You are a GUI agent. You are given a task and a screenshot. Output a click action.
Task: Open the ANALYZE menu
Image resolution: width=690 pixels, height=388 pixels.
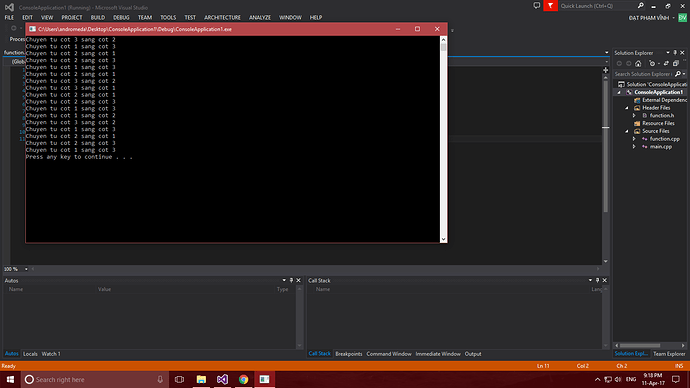click(x=260, y=18)
